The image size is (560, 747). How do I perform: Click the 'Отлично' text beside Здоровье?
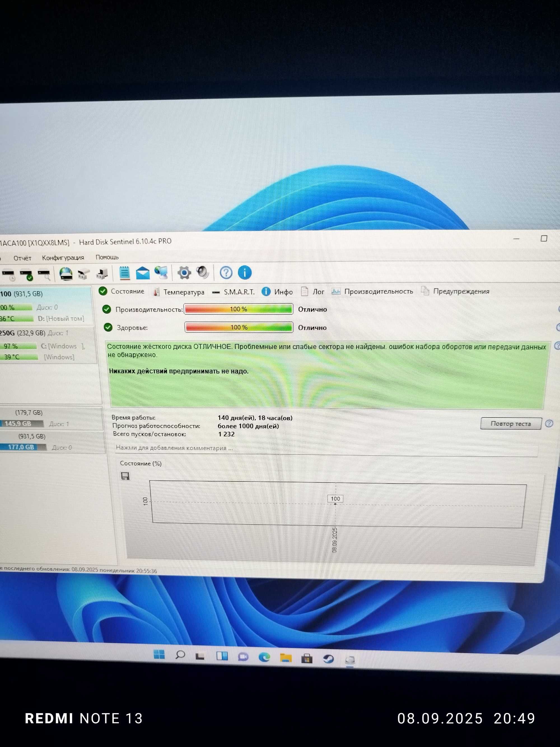[312, 328]
